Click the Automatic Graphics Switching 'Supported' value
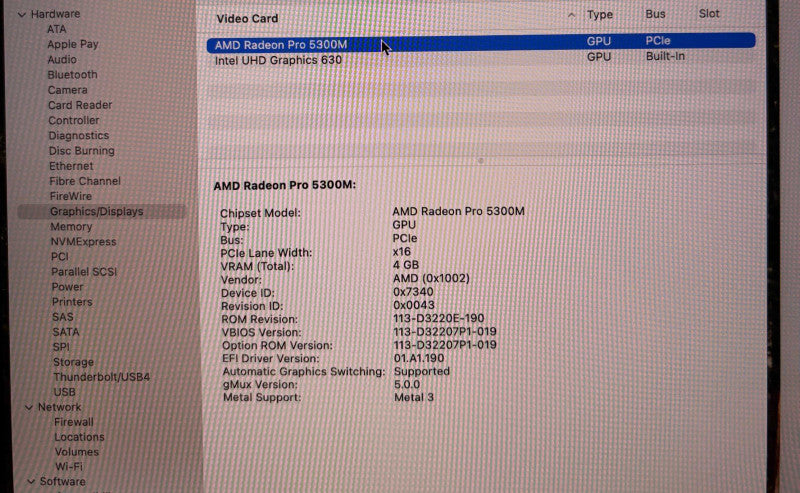Screen dimensions: 800x493 tap(422, 372)
